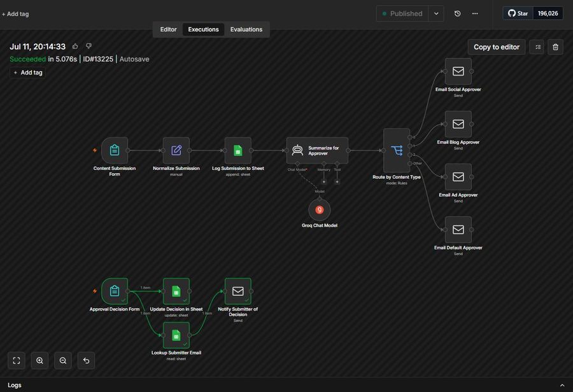This screenshot has width=573, height=392.
Task: Open the Approval Decision Form node
Action: tap(115, 291)
